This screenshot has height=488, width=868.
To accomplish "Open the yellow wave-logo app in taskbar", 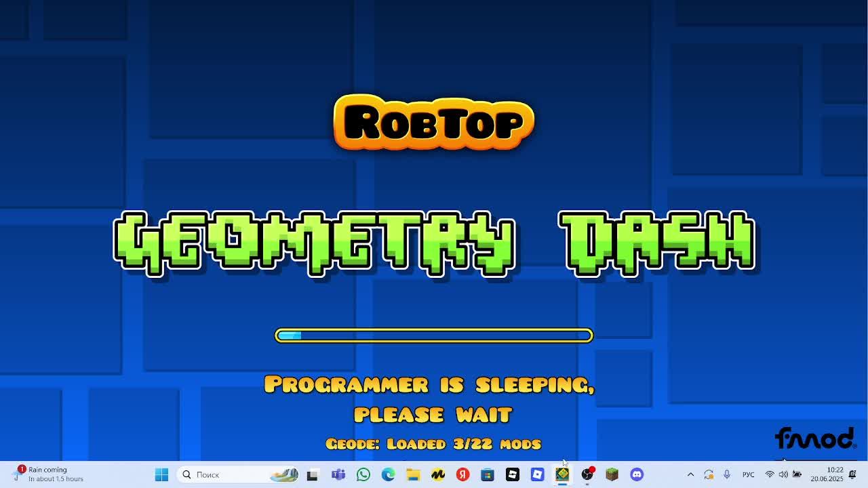I will point(438,474).
